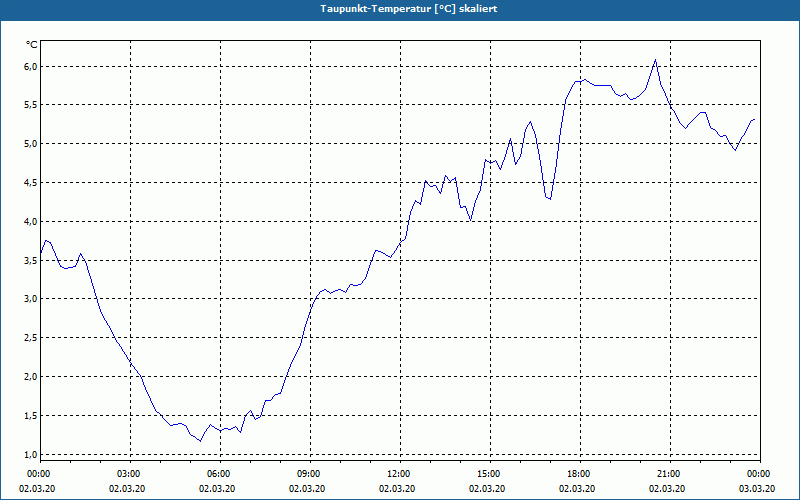This screenshot has height=500, width=800.
Task: Click the 5,0 y-axis label
Action: coord(31,144)
